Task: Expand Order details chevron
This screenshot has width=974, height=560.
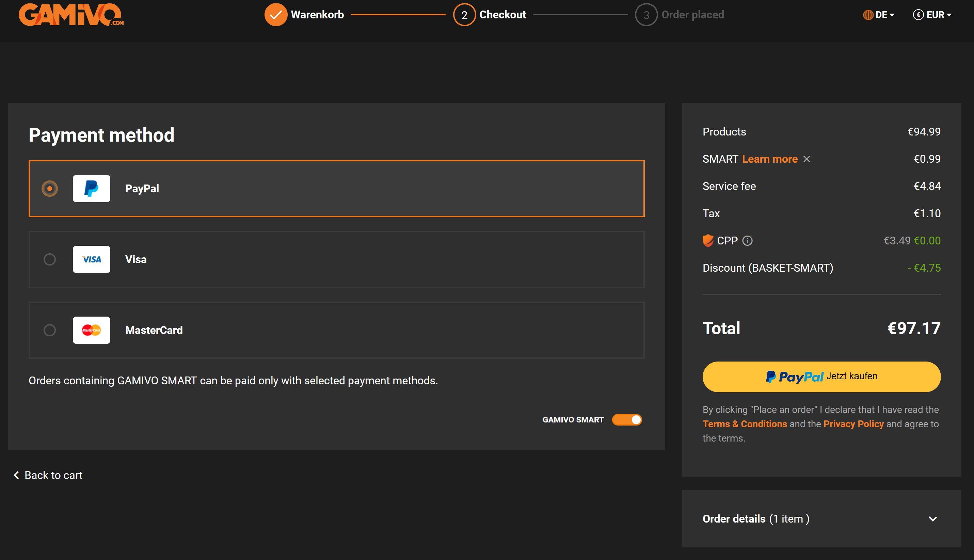Action: coord(932,519)
